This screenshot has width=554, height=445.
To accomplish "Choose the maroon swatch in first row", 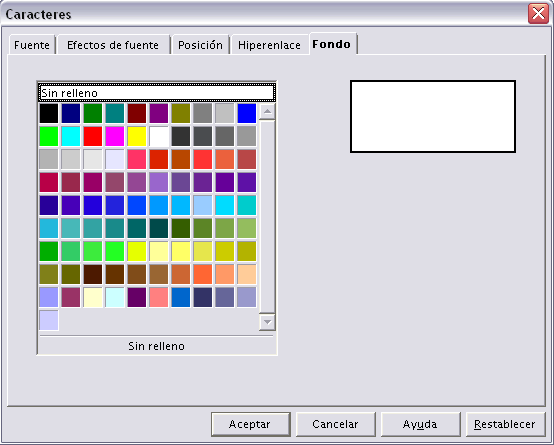I will [x=137, y=113].
